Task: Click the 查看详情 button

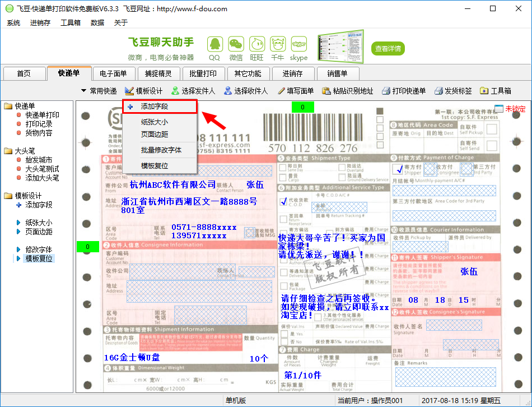Action: pos(388,49)
